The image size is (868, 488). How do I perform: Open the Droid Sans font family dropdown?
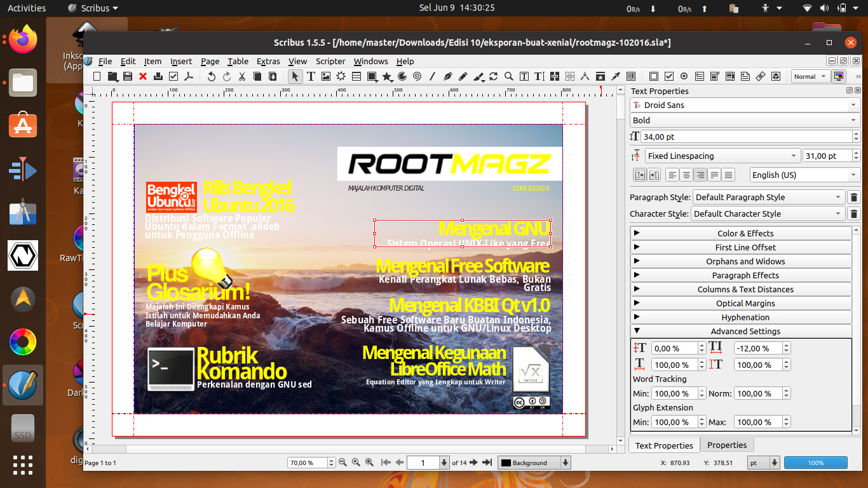(x=745, y=105)
